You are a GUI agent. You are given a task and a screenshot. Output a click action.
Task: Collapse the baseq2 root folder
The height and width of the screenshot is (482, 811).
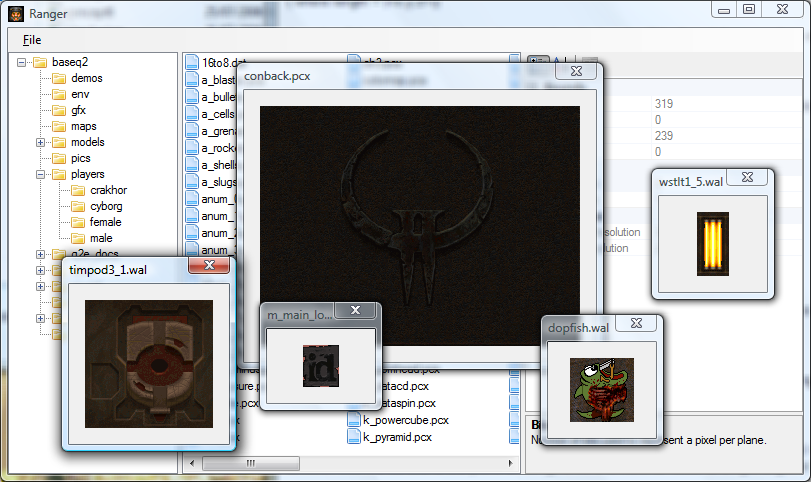[x=24, y=62]
